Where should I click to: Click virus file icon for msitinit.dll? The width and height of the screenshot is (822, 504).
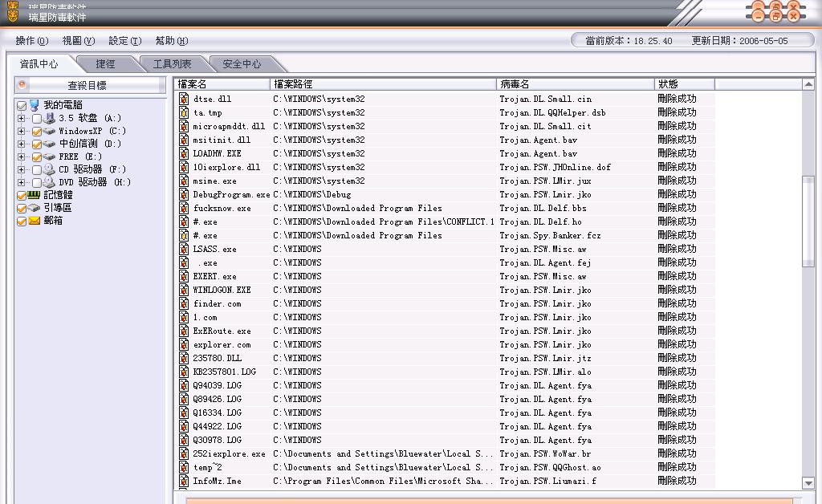click(184, 140)
